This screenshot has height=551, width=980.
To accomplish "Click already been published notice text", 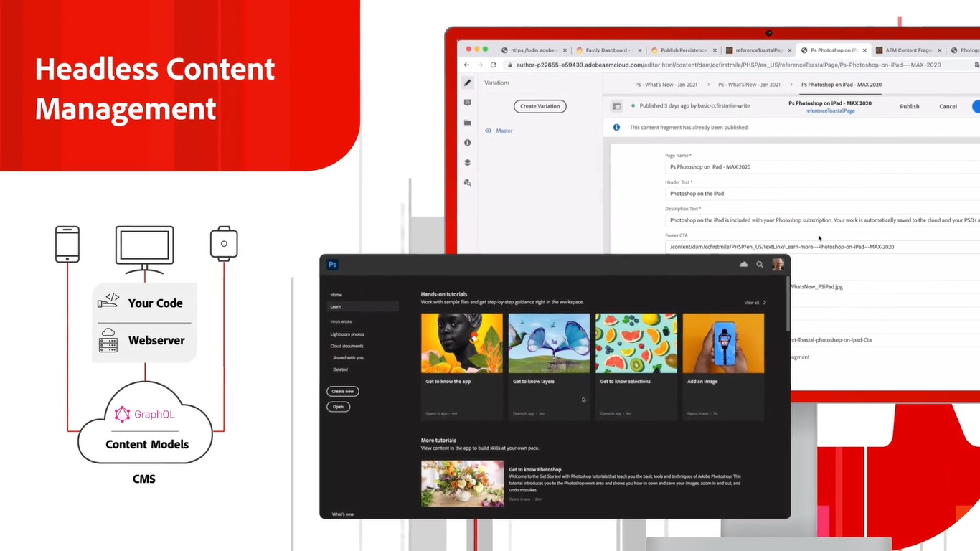I will [689, 127].
